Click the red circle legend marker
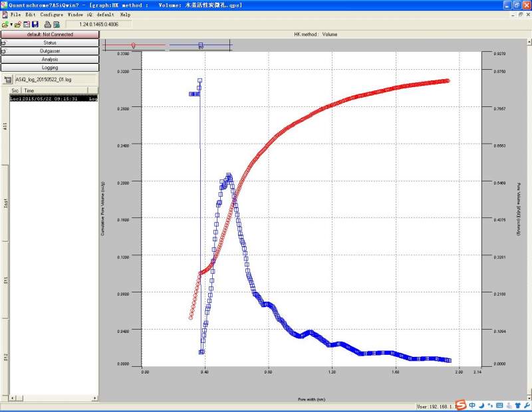 pyautogui.click(x=134, y=45)
